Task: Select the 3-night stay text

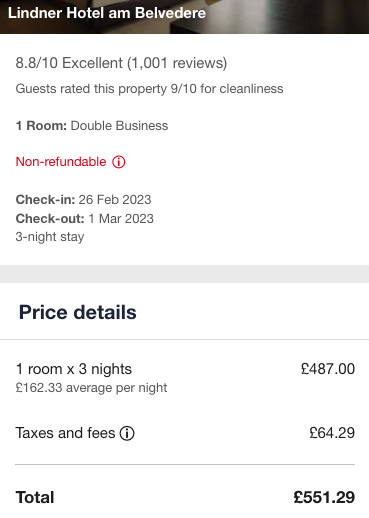Action: (50, 237)
